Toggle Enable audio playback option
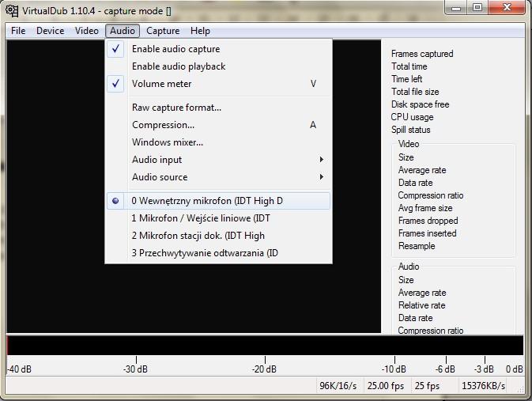The width and height of the screenshot is (532, 401). point(218,66)
